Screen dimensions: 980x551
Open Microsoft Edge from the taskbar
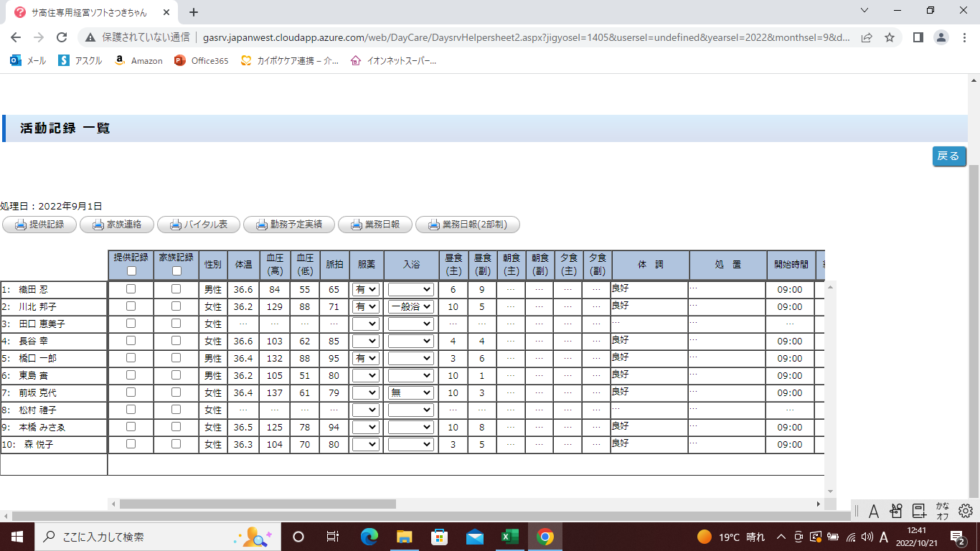click(369, 537)
